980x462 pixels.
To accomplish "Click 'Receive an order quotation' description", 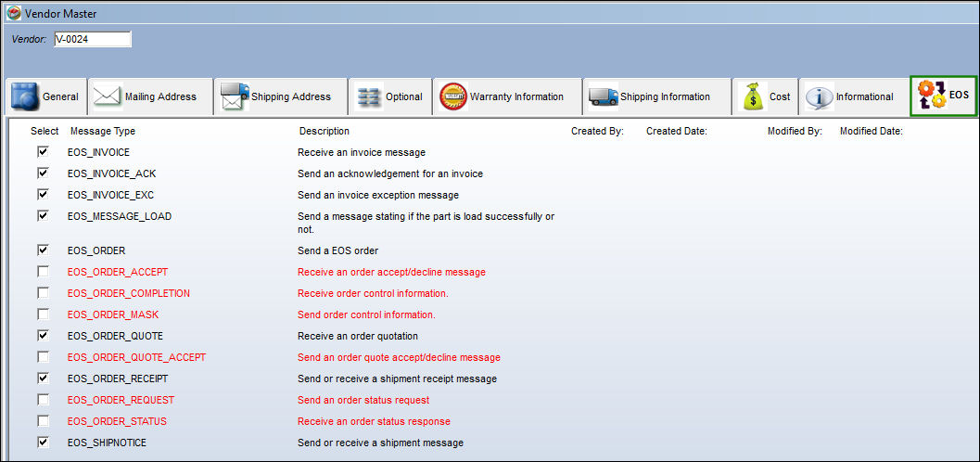I will click(358, 336).
